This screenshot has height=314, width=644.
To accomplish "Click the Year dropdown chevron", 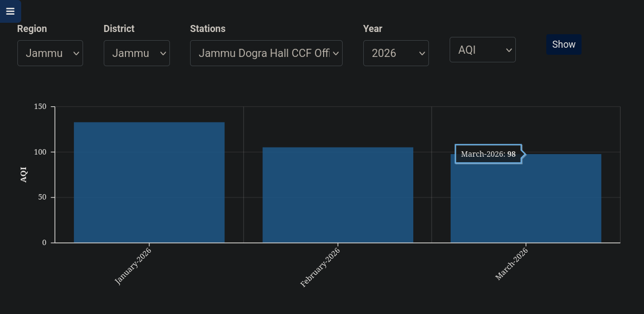I will click(x=421, y=53).
